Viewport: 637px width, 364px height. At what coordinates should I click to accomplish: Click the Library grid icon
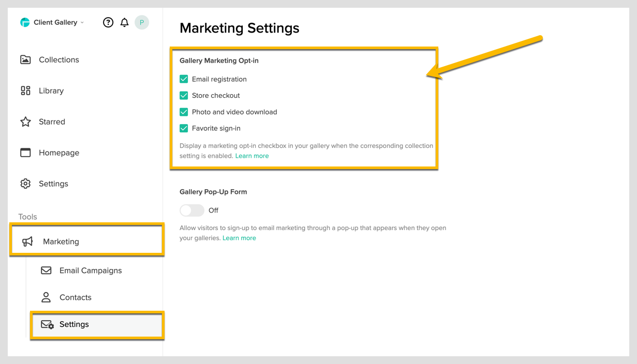pos(25,90)
